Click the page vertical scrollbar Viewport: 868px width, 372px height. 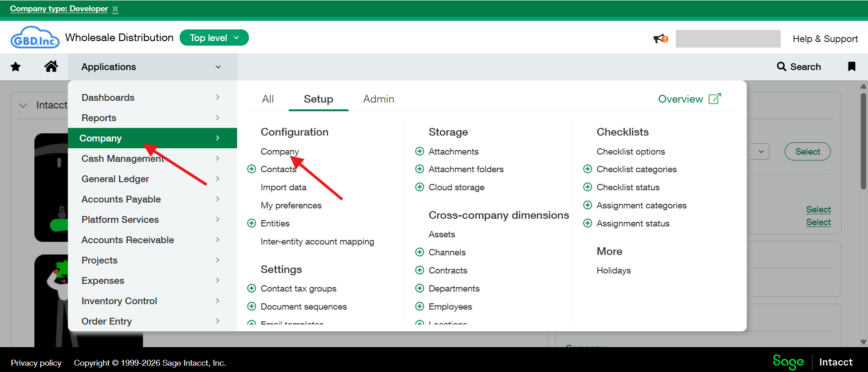[863, 140]
